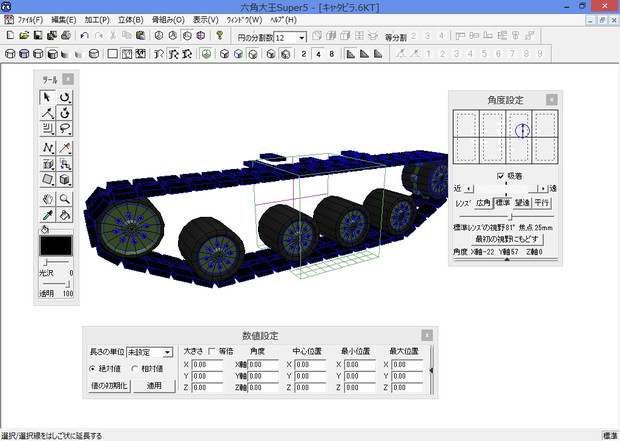Open the ファイル(F) menu

click(x=30, y=20)
